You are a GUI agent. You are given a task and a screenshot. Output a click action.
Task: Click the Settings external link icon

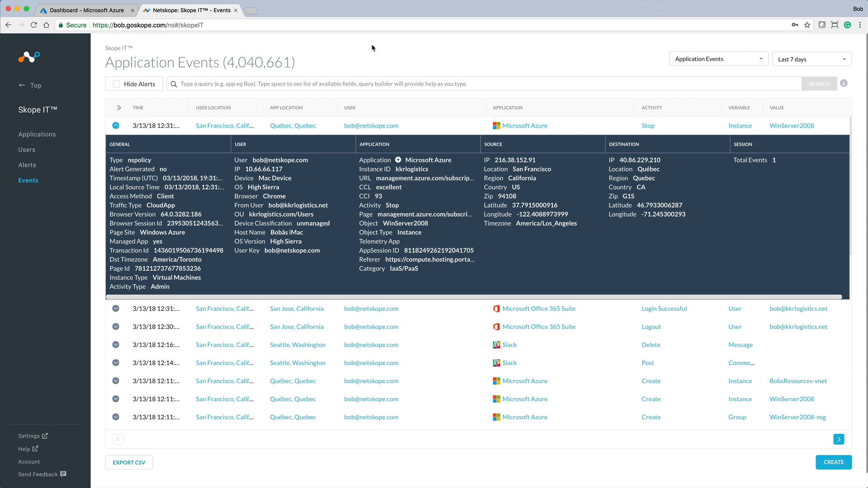[45, 436]
